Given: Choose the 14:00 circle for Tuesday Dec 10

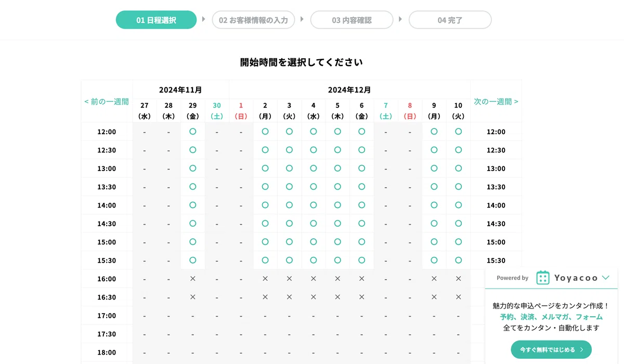Looking at the screenshot, I should click(458, 205).
